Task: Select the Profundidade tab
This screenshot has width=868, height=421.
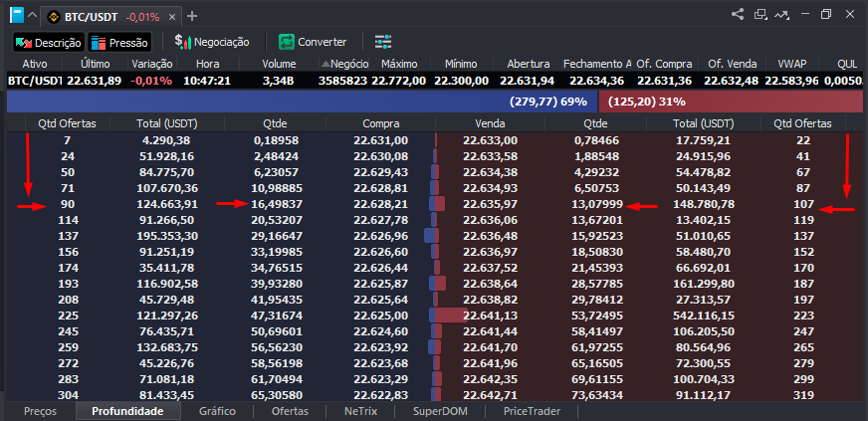Action: (x=127, y=411)
